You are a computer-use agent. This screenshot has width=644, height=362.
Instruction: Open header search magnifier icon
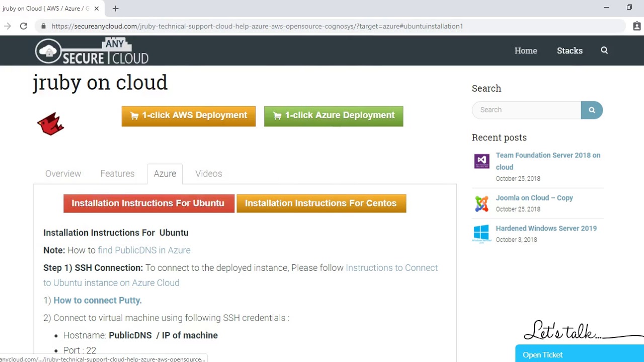604,50
